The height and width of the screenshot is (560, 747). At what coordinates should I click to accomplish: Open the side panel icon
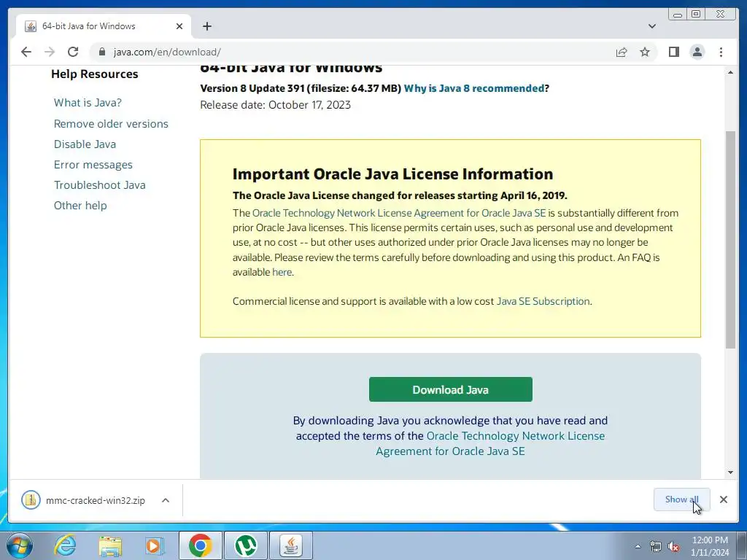pyautogui.click(x=673, y=52)
